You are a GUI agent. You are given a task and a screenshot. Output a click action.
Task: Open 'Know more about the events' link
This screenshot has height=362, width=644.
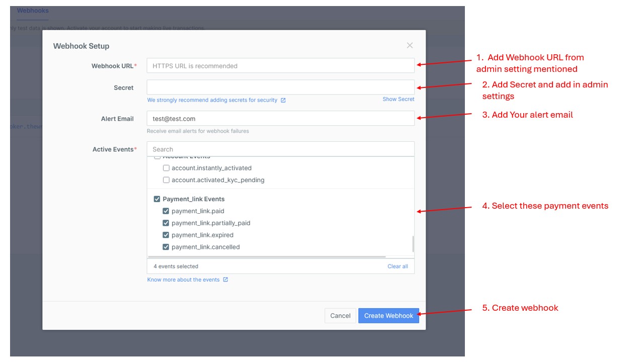(x=183, y=280)
